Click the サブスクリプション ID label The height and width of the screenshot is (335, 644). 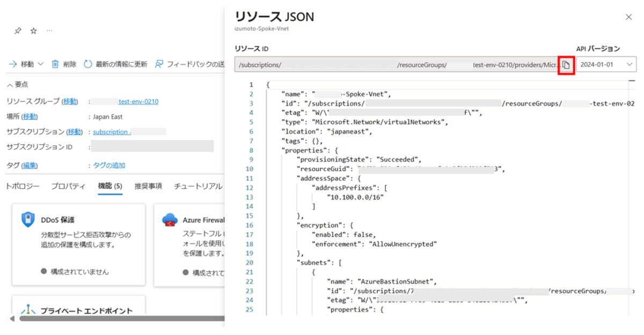[x=39, y=146]
